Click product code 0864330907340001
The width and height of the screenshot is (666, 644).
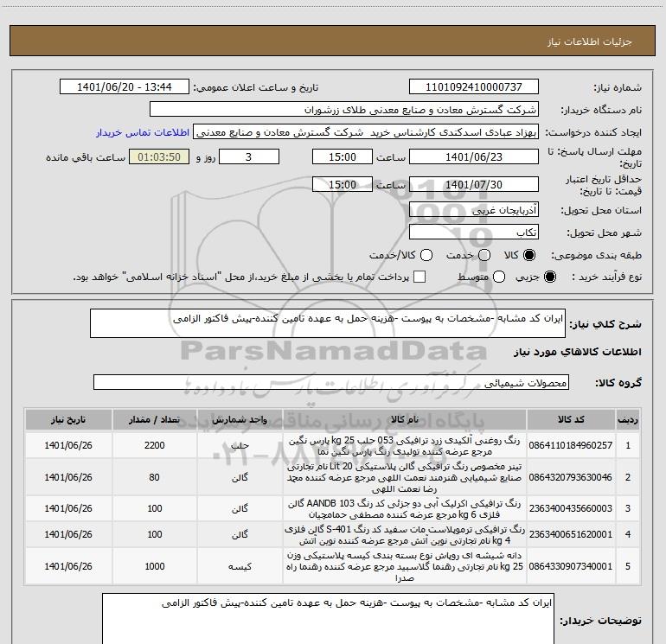click(571, 566)
